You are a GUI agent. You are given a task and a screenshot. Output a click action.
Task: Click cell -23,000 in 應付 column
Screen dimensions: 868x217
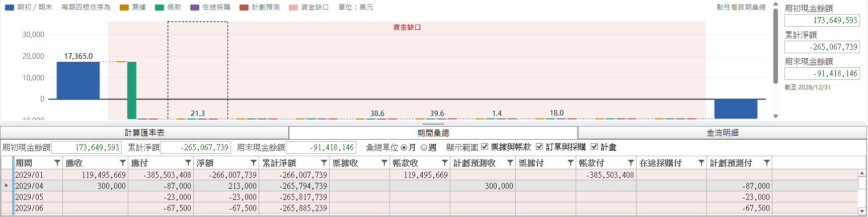161,197
